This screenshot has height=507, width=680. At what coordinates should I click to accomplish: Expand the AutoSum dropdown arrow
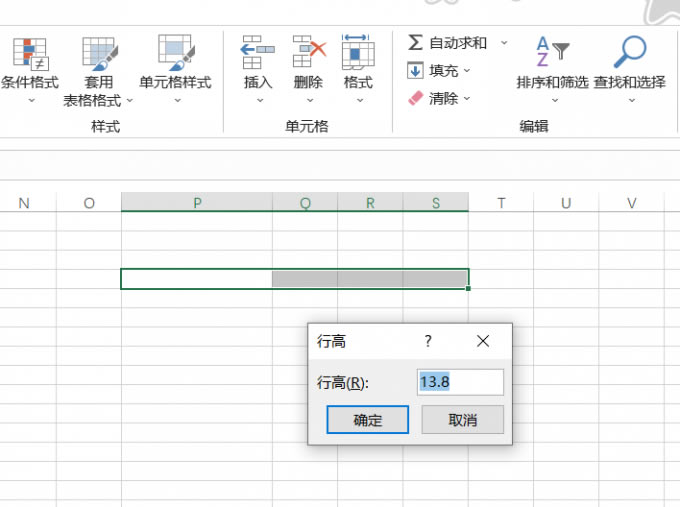pos(504,43)
